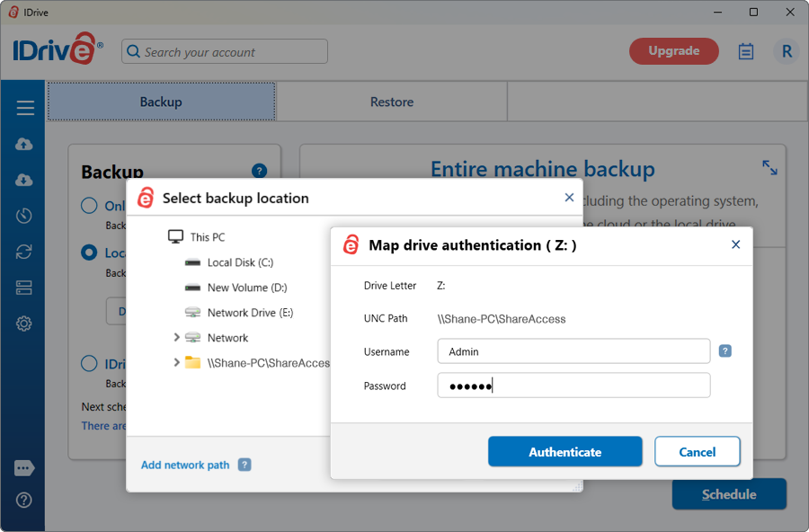The image size is (809, 532).
Task: Select New Volume (D:) in the tree
Action: pos(236,288)
